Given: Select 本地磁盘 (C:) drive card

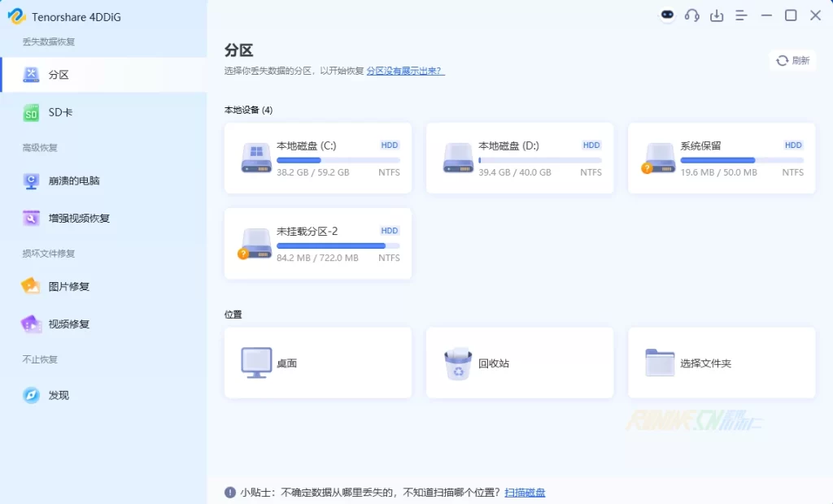Looking at the screenshot, I should 317,159.
